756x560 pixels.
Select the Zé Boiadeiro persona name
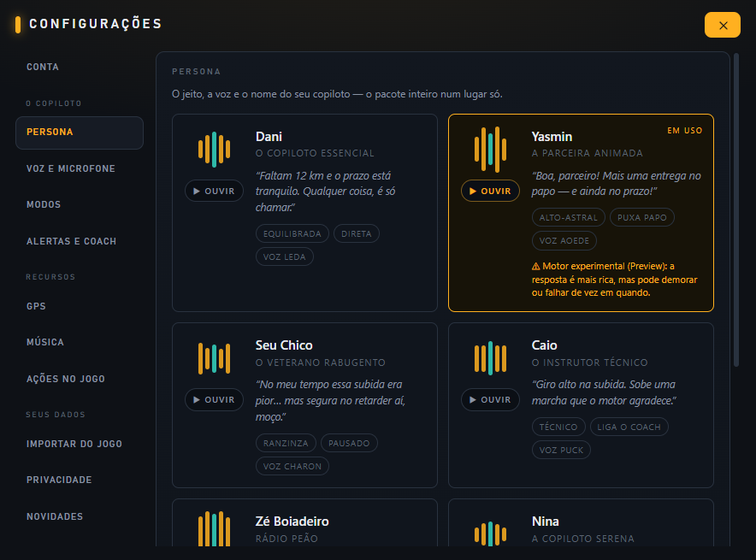click(x=292, y=522)
